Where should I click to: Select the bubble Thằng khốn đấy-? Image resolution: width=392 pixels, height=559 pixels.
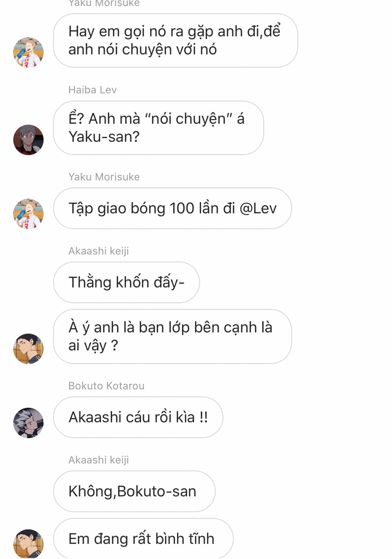[x=126, y=282]
